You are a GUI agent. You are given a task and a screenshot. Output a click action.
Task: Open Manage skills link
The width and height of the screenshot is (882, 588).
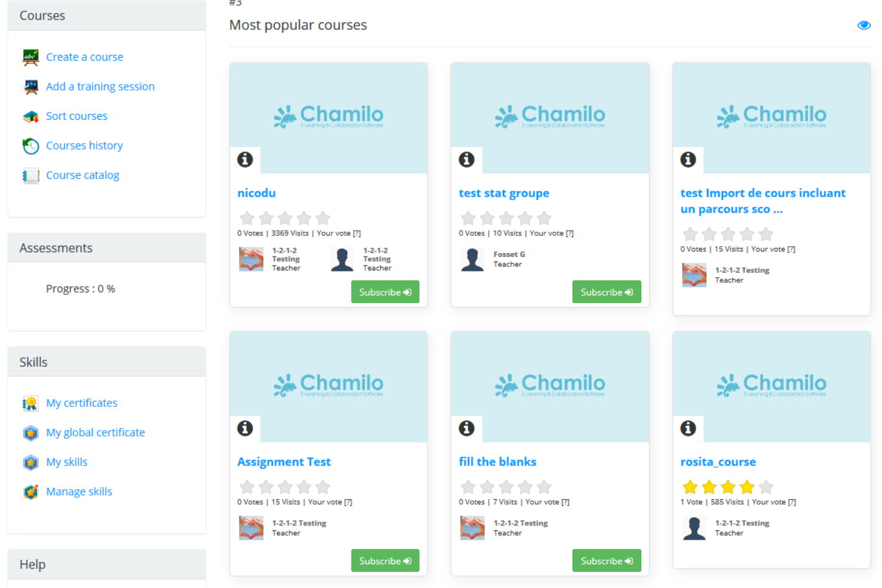tap(79, 492)
